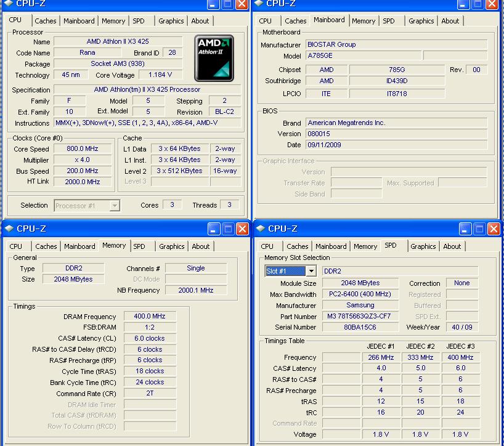Image resolution: width=504 pixels, height=446 pixels.
Task: Select the Socket AM3 (938) package field
Action: coord(118,63)
